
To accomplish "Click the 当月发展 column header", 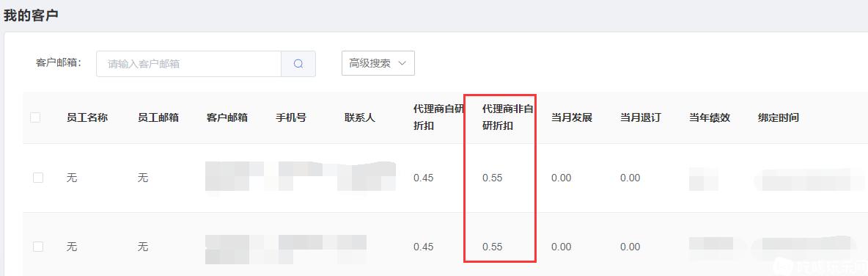I will click(x=572, y=117).
